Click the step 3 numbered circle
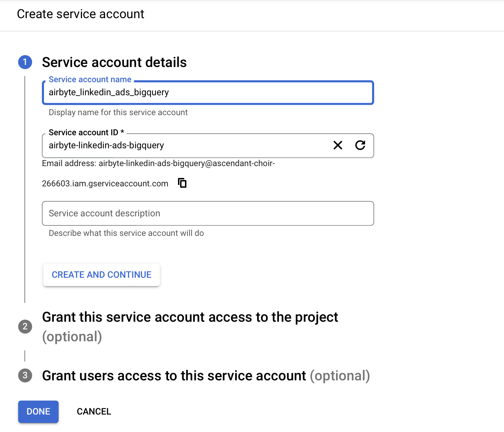This screenshot has height=432, width=504. (25, 376)
